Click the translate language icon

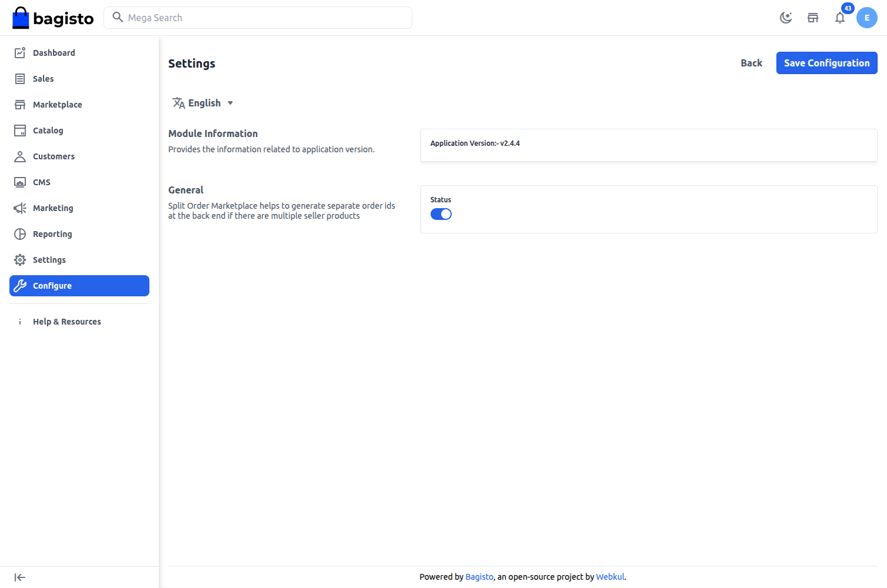pos(179,103)
